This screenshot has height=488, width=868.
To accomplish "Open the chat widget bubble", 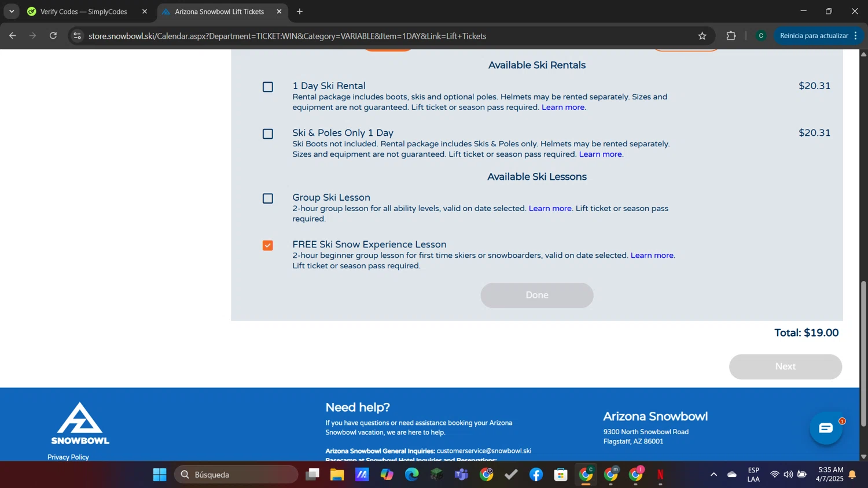I will [x=826, y=428].
